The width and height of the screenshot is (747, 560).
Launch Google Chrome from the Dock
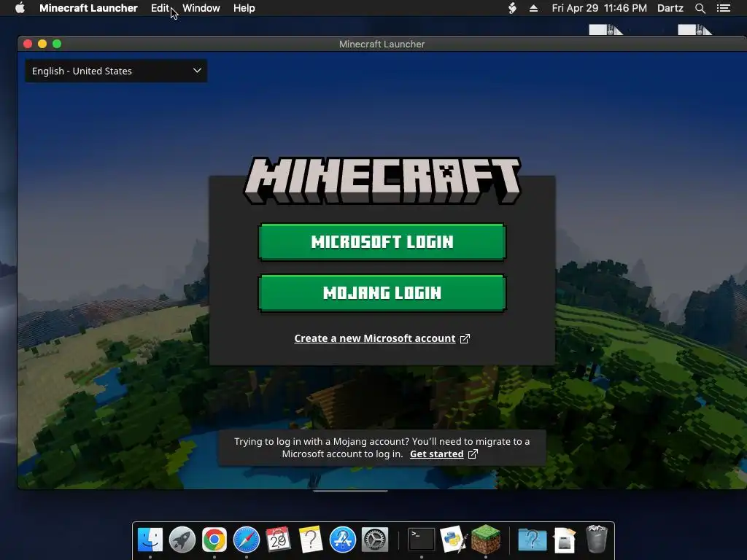[214, 540]
